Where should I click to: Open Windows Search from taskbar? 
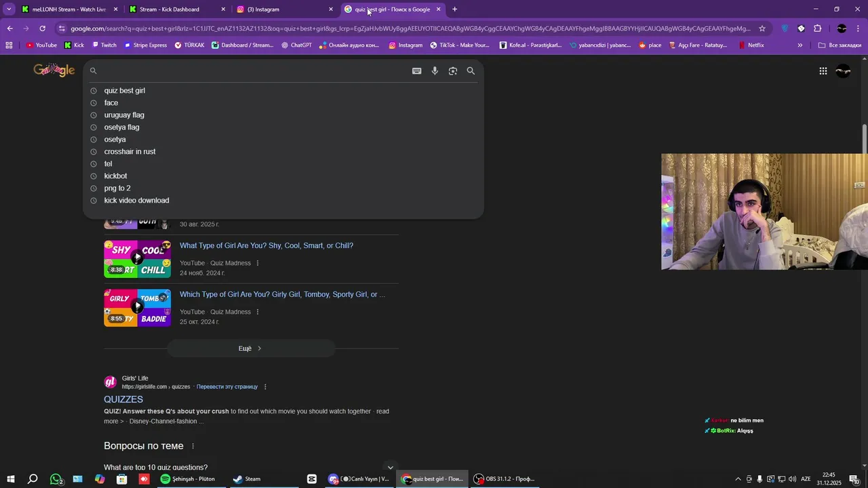(x=33, y=479)
